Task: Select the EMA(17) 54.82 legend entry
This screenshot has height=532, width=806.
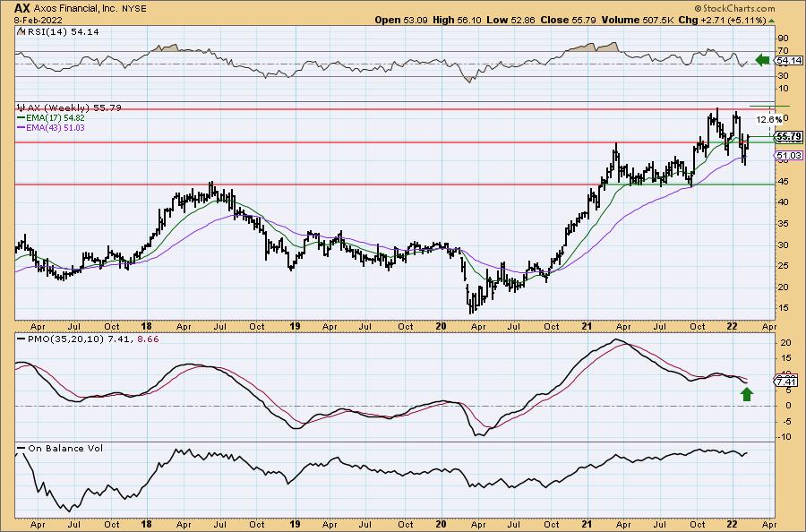Action: [51, 117]
